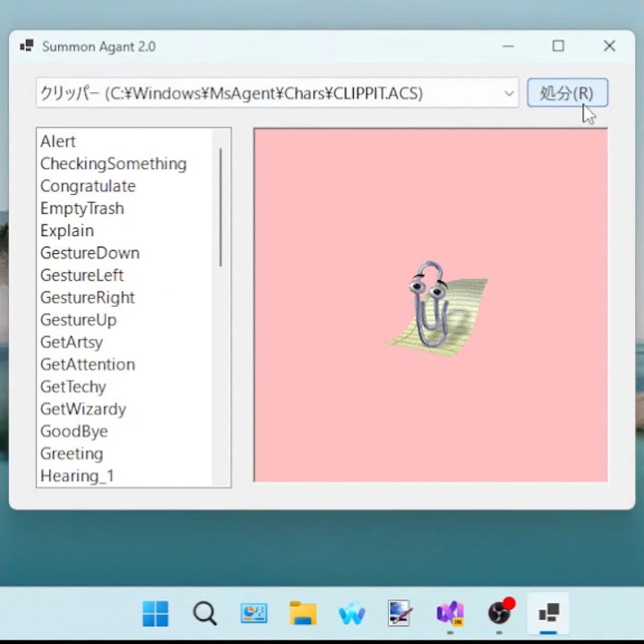
Task: Open File Explorer from the taskbar
Action: coord(303,613)
